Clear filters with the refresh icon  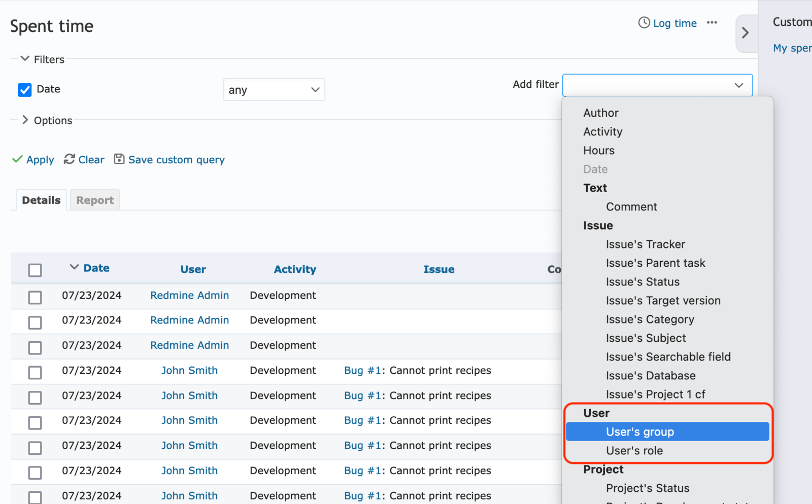point(70,159)
